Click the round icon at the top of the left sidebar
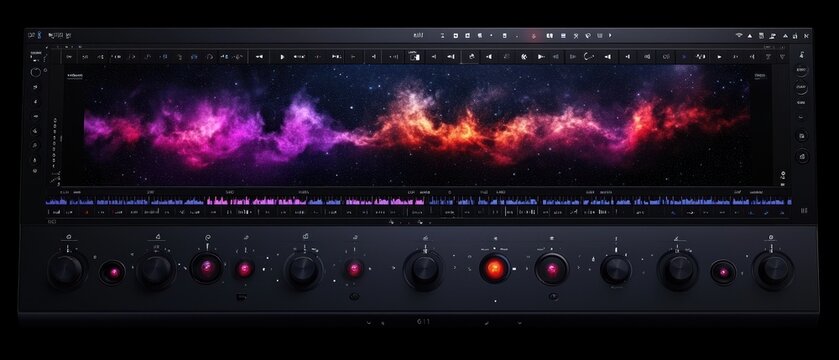 click(36, 72)
